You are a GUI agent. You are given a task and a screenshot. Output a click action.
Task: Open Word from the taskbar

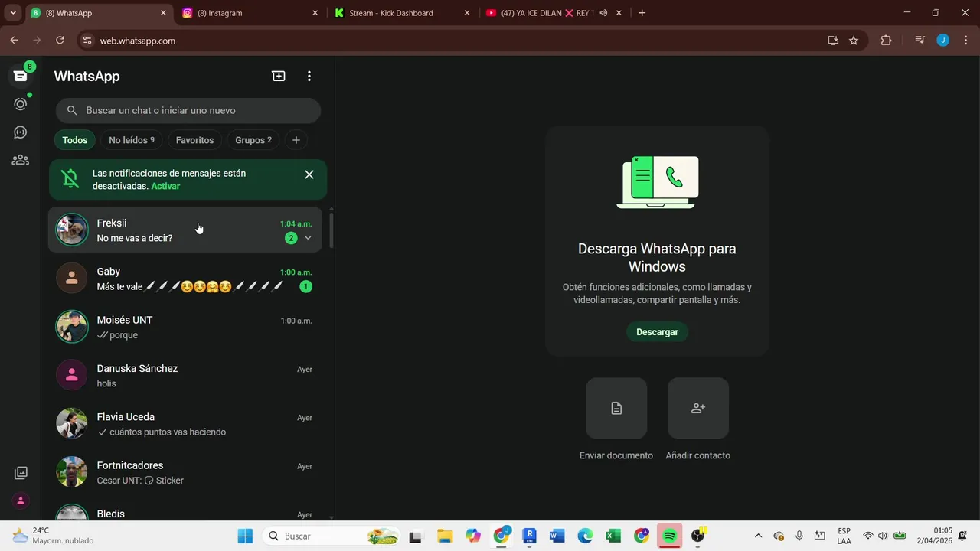[557, 536]
